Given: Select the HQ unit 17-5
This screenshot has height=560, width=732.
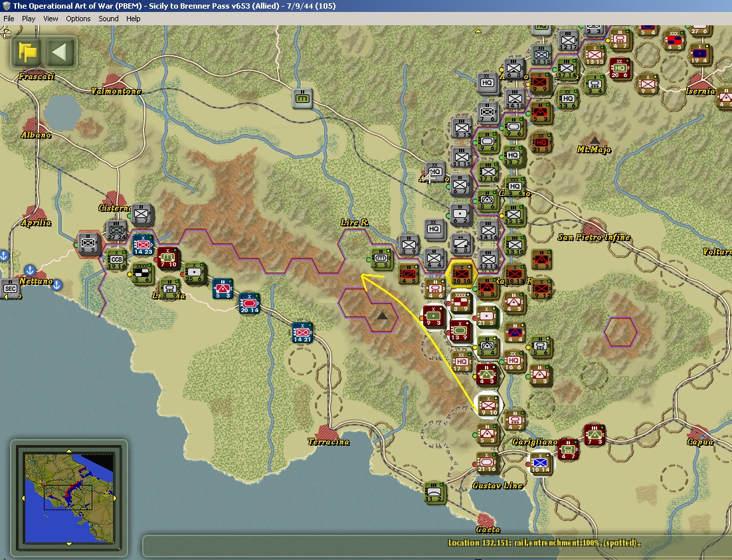Looking at the screenshot, I should pos(462,363).
